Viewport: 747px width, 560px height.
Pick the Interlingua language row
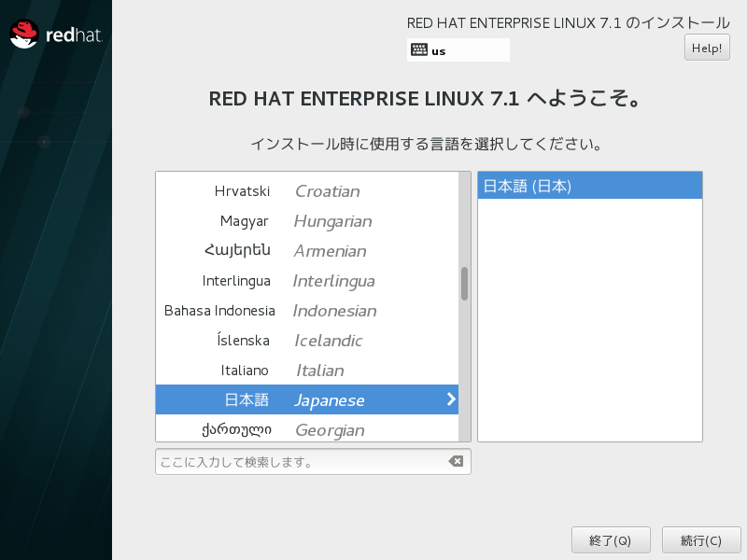(307, 281)
